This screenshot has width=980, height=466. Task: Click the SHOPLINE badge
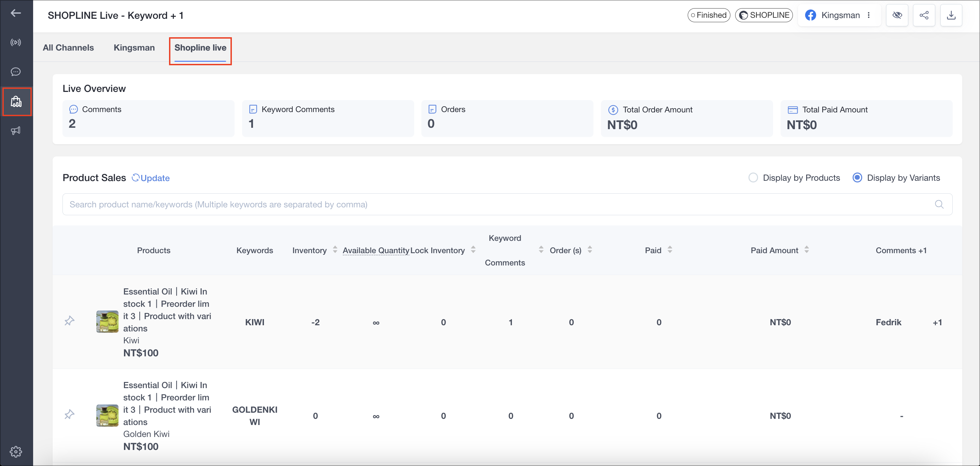[764, 15]
